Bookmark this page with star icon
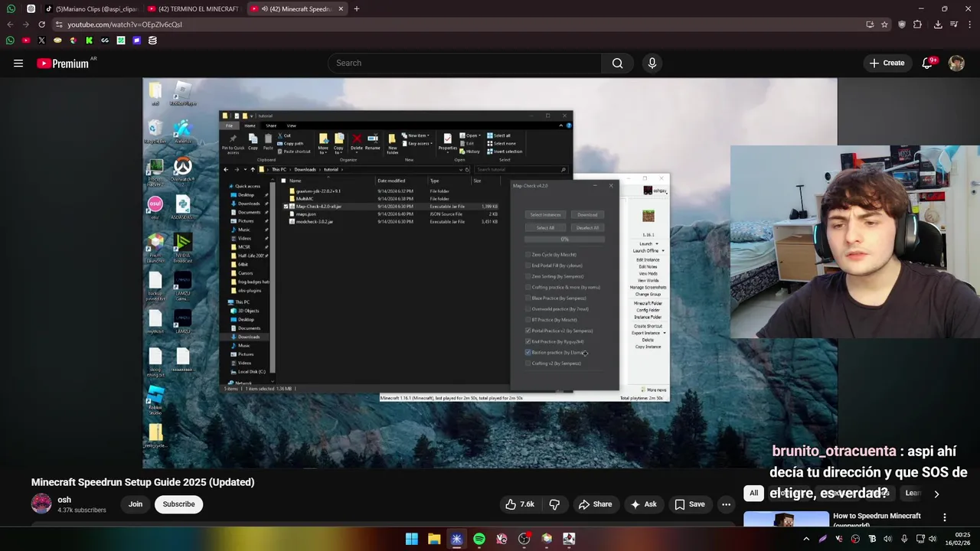This screenshot has width=980, height=551. tap(884, 24)
